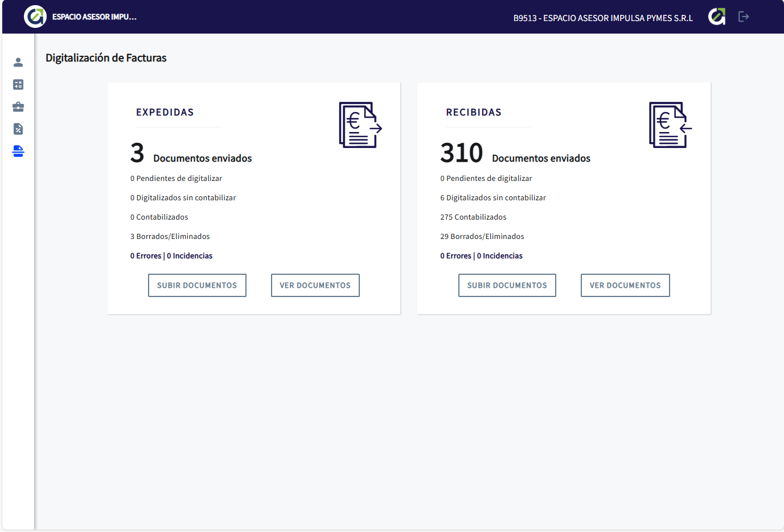The image size is (784, 532).
Task: Open the percent document sidebar icon
Action: [18, 129]
